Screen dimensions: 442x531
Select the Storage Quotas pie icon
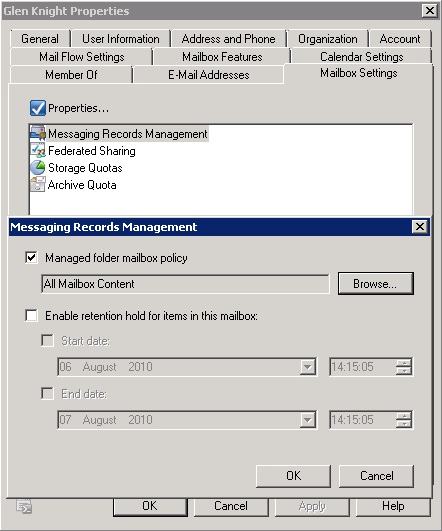(x=38, y=168)
